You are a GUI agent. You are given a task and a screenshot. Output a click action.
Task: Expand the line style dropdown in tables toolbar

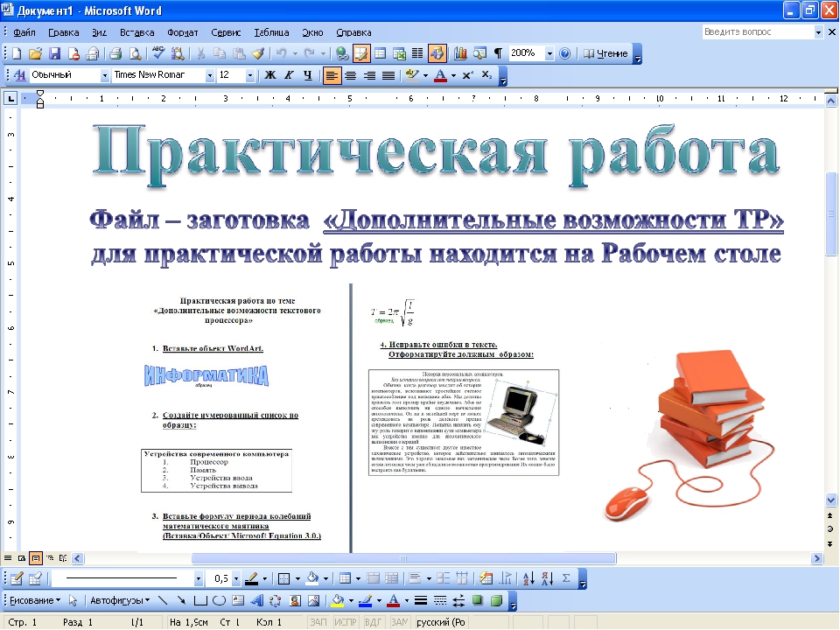coord(199,578)
